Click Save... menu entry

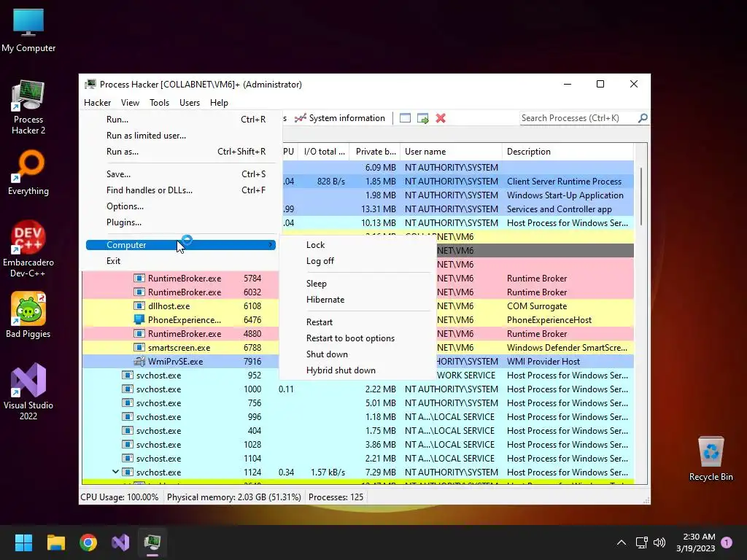coord(181,174)
